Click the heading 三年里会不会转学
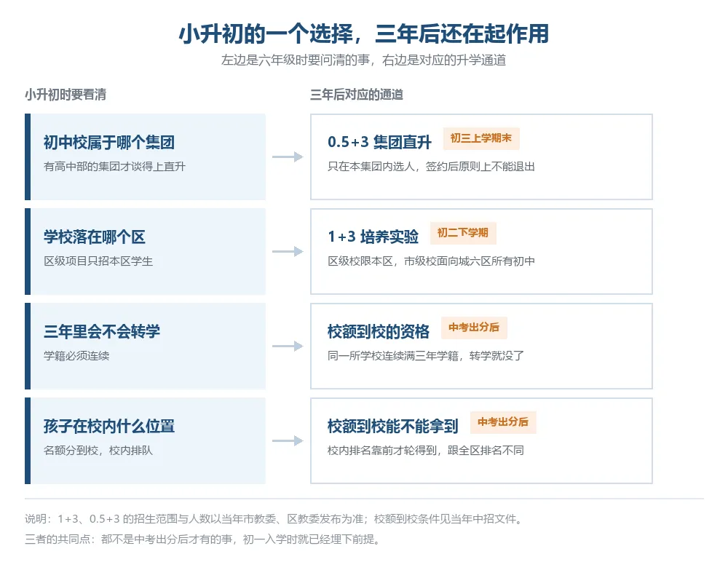This screenshot has height=562, width=728. point(102,332)
